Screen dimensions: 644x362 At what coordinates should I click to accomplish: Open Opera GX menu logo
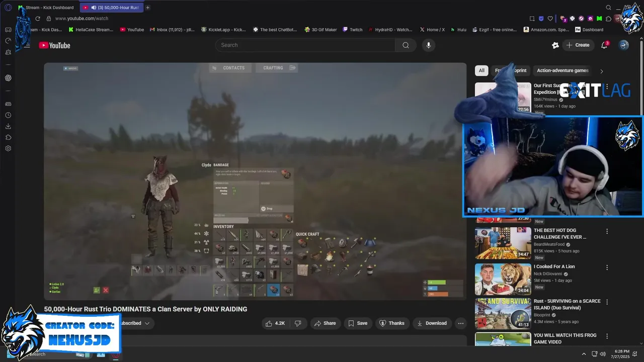(x=8, y=8)
